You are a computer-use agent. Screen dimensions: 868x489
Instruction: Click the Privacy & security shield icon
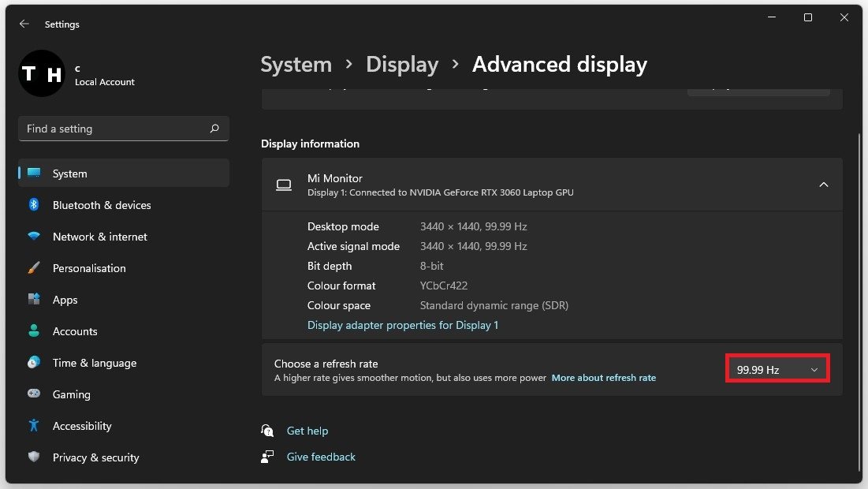point(34,457)
